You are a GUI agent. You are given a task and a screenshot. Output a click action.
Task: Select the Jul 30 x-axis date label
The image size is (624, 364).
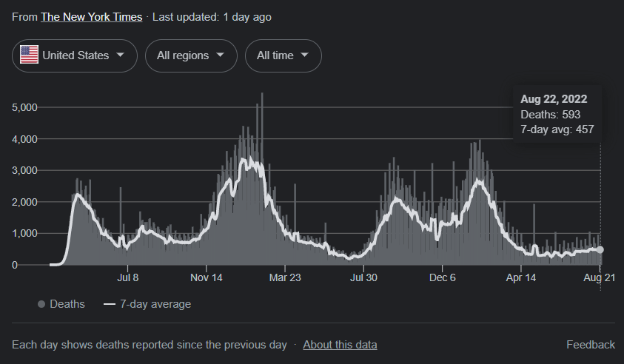pos(363,278)
